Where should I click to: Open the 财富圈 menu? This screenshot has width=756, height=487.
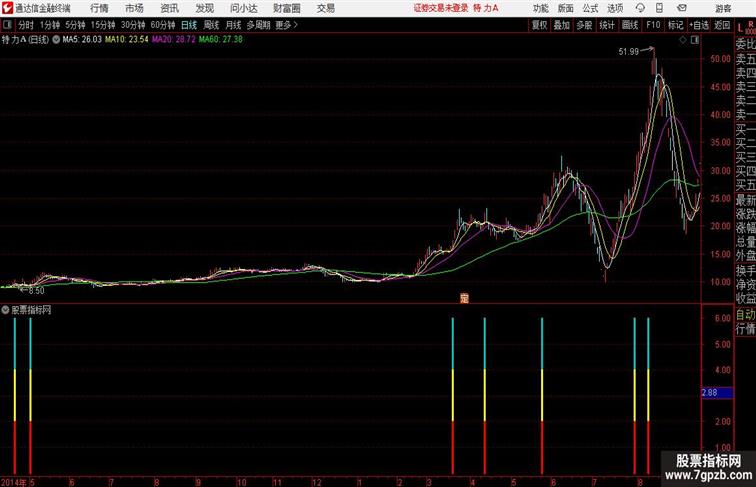point(287,8)
